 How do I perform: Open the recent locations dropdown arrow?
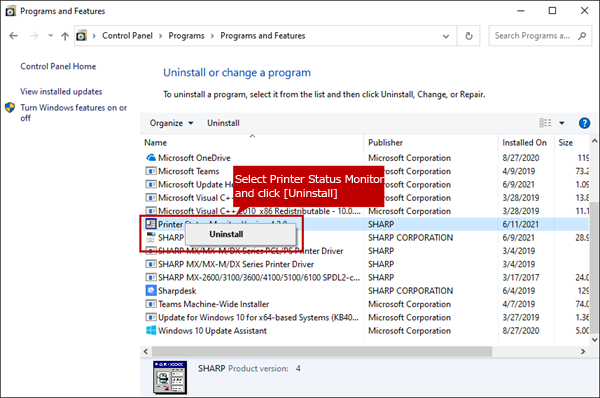[x=51, y=36]
